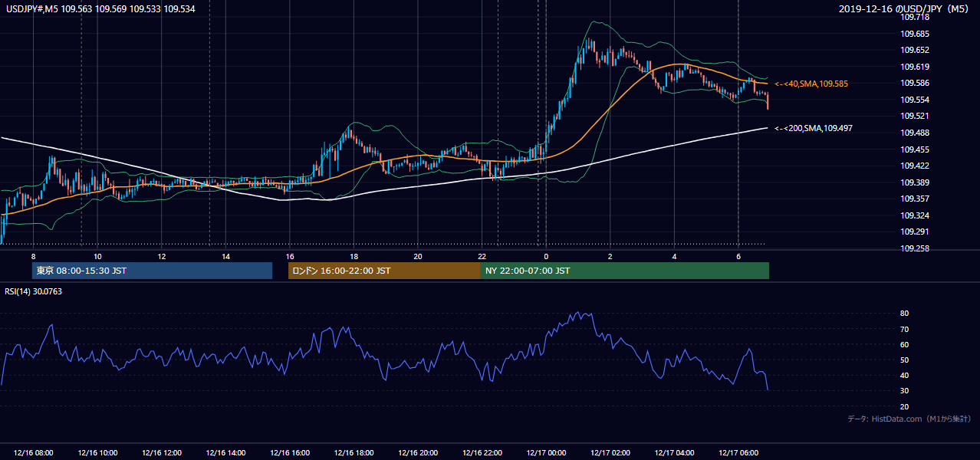Click the 12/16 18:00 time label
The image size is (980, 460).
[354, 453]
